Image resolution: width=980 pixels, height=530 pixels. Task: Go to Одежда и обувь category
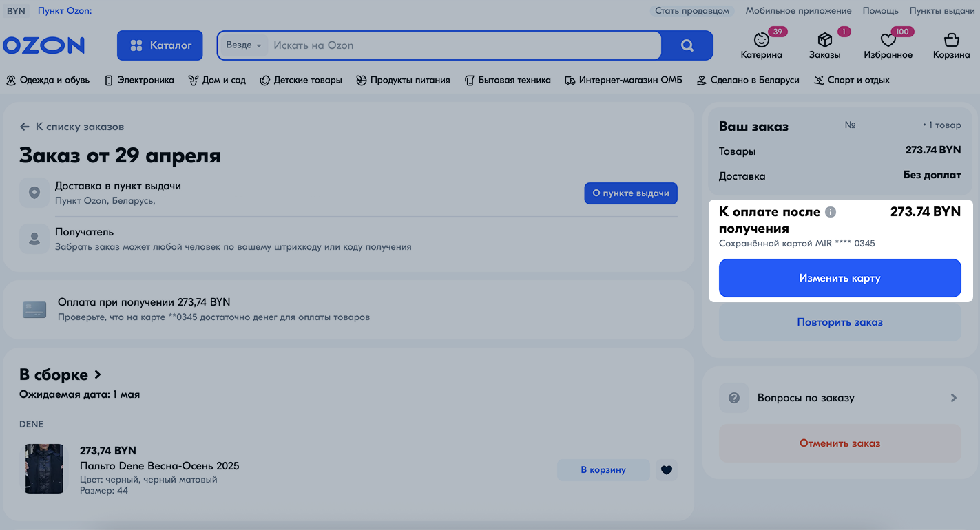[x=48, y=80]
